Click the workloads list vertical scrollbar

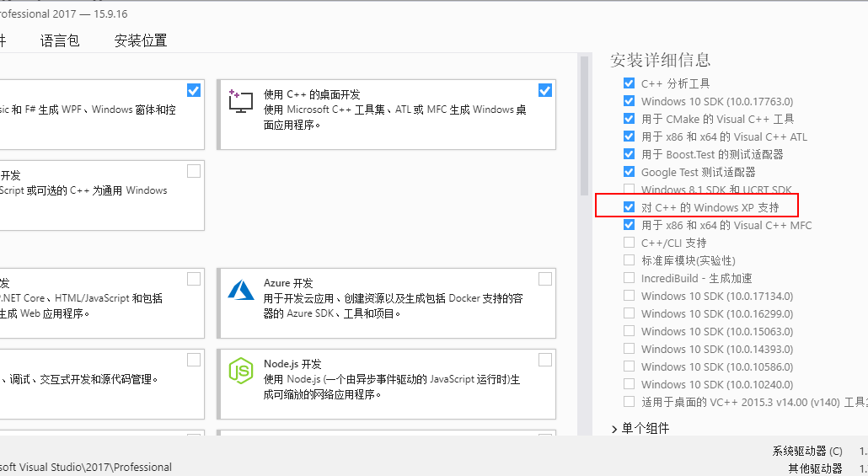(x=585, y=126)
